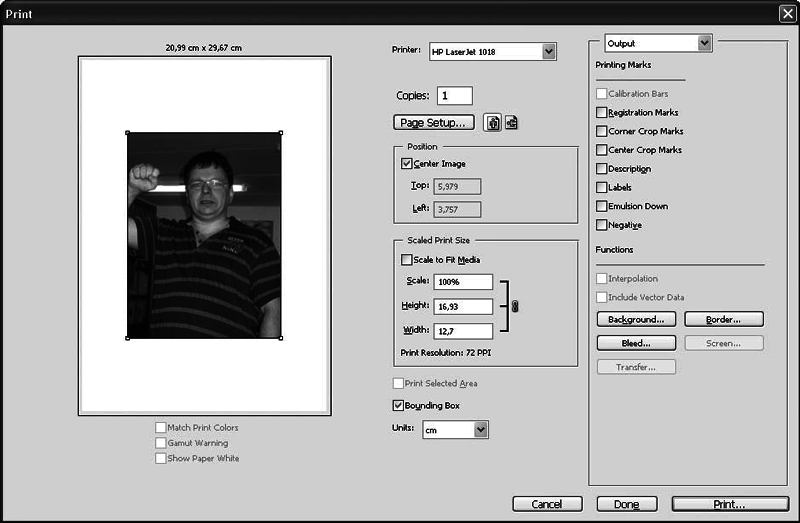Click the top-right bounding box handle
This screenshot has height=523, width=800.
pyautogui.click(x=281, y=133)
